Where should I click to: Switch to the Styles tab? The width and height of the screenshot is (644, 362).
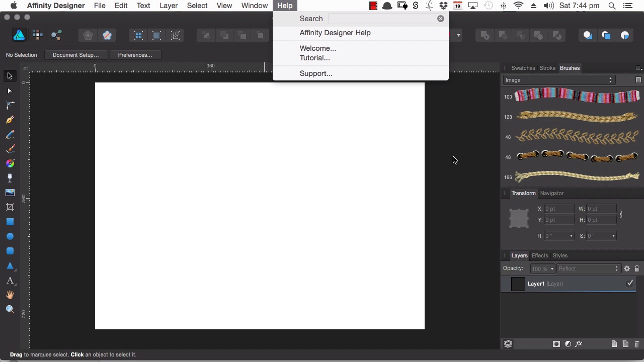coord(560,255)
